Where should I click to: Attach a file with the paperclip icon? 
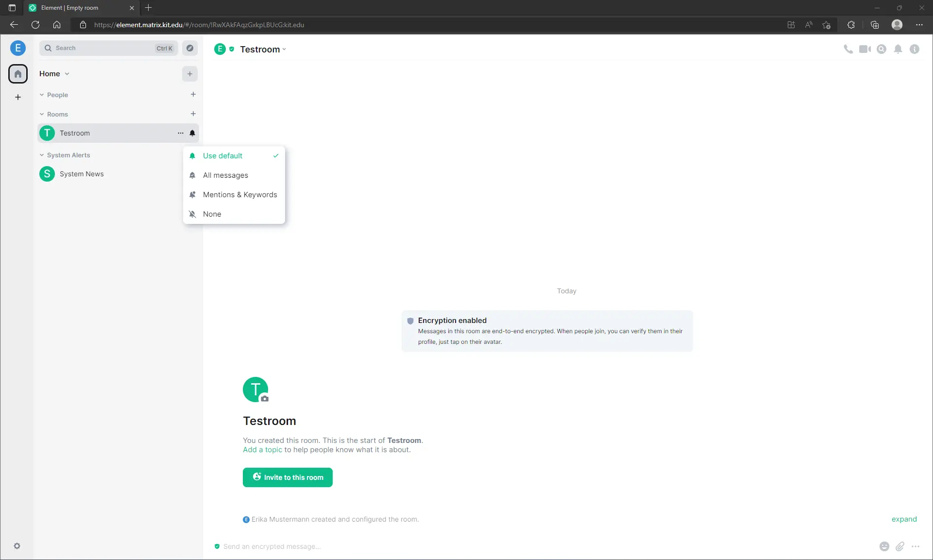point(900,546)
